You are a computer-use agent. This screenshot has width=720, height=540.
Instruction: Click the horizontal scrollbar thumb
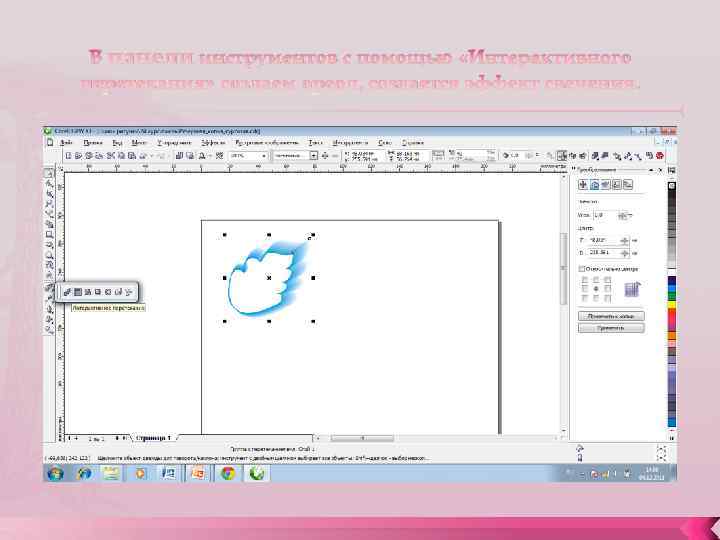tap(362, 439)
